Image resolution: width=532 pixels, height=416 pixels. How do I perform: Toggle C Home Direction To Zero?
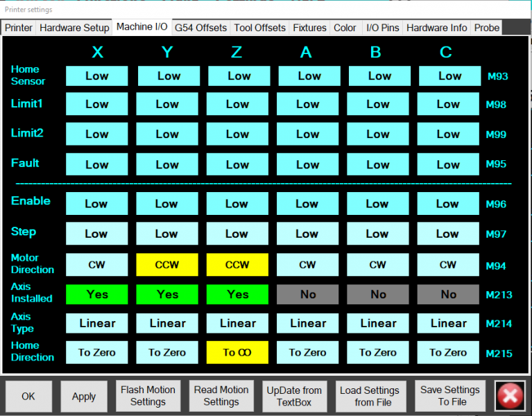click(448, 353)
